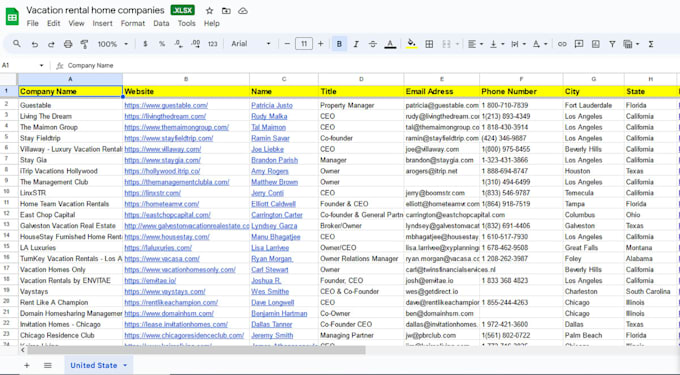Format as currency
680x375 pixels.
[145, 44]
